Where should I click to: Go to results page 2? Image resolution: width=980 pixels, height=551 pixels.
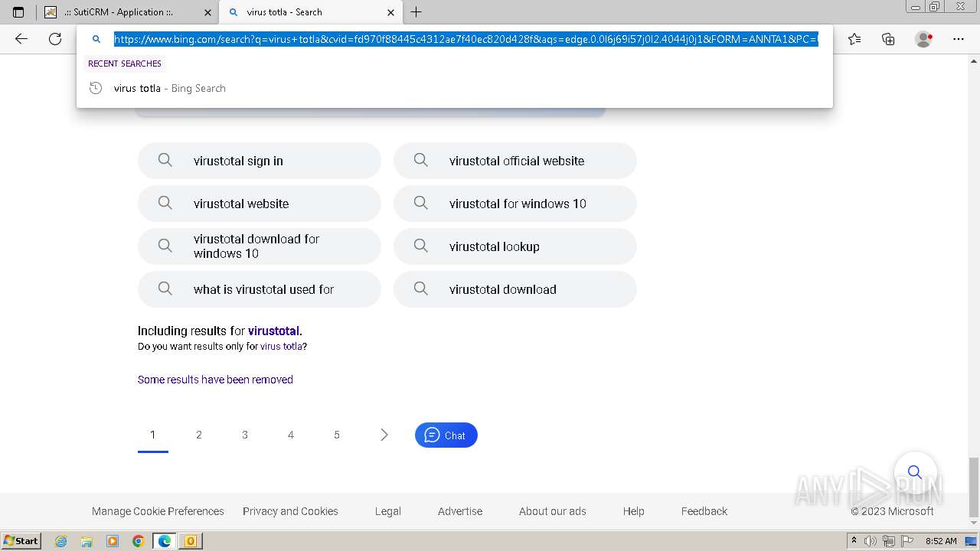(199, 435)
